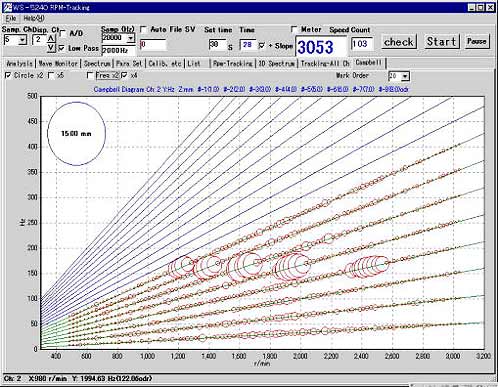Click the Disp. Ch down arrow button
The height and width of the screenshot is (387, 498).
(50, 47)
